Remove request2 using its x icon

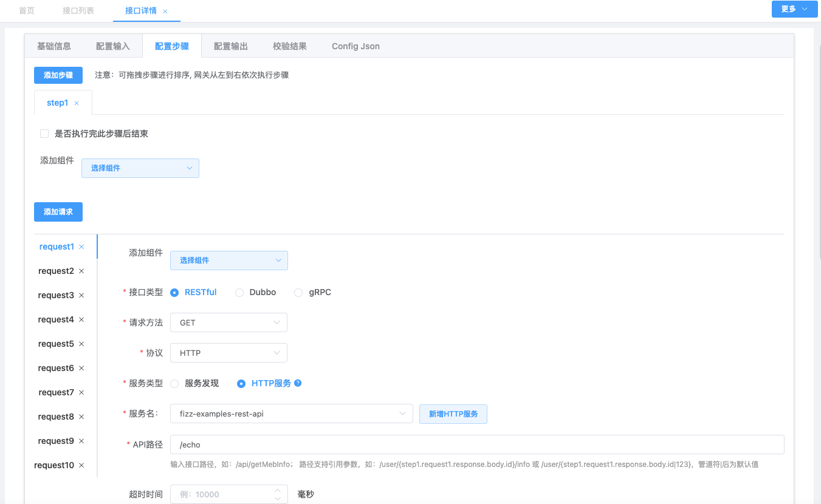pos(81,271)
